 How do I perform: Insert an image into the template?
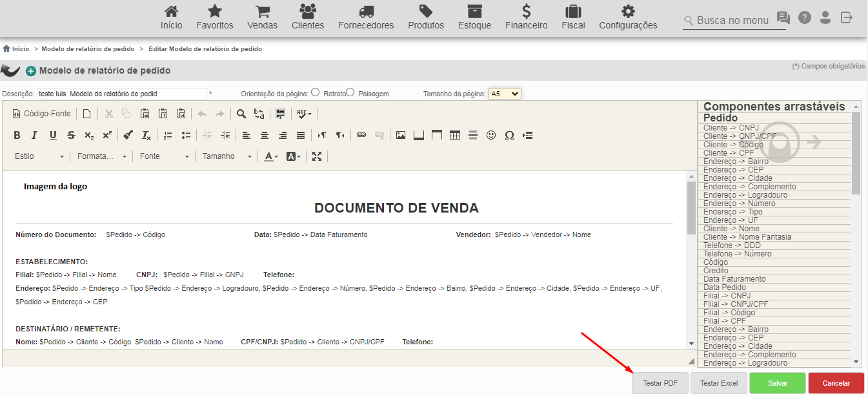point(401,135)
